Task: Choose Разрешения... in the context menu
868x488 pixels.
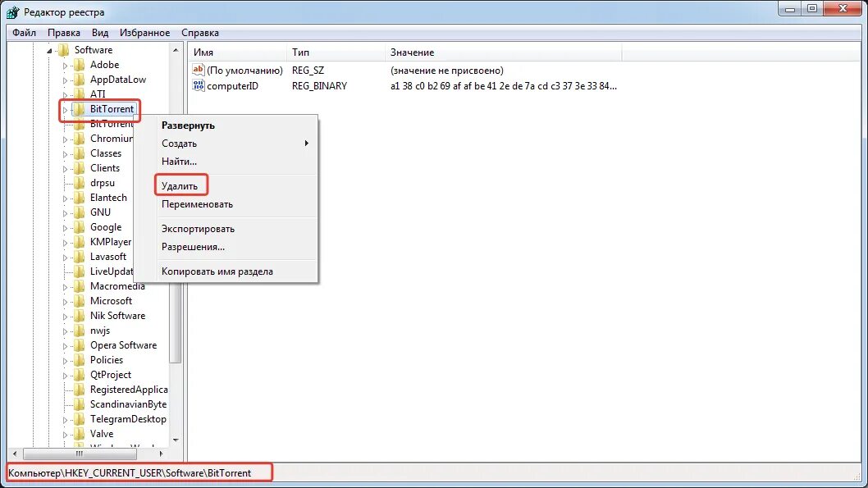Action: (x=226, y=247)
